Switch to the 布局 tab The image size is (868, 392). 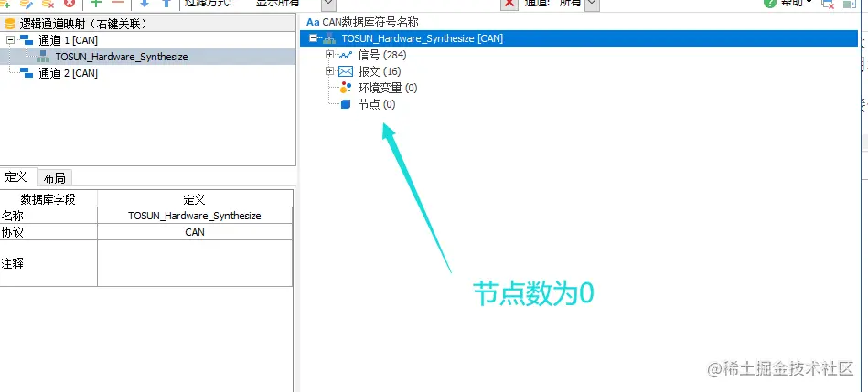coord(54,178)
